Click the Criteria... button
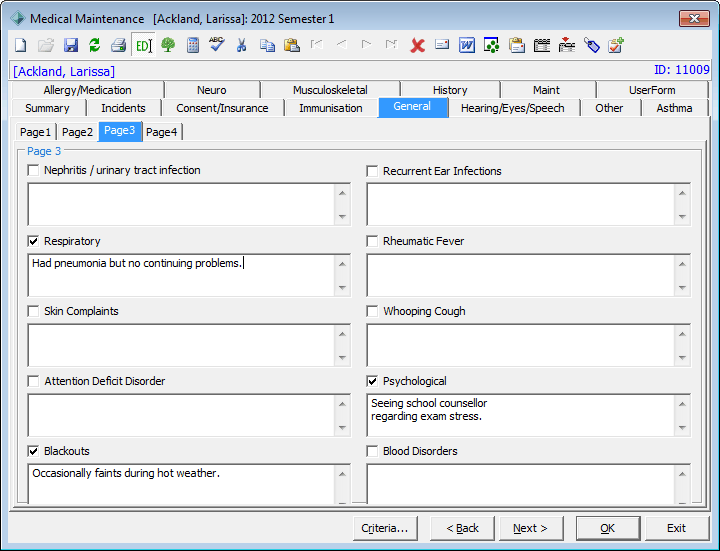Screen dimensions: 720x551 (385, 528)
